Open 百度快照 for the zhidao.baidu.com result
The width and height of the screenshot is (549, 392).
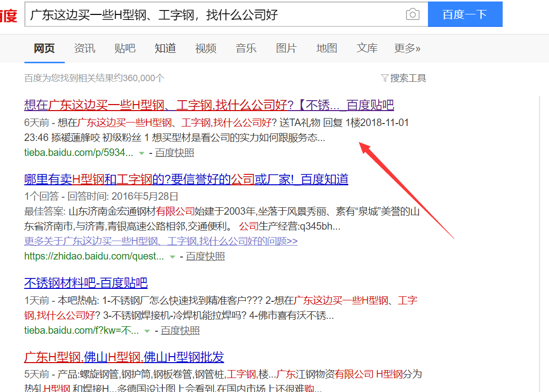[x=205, y=256]
